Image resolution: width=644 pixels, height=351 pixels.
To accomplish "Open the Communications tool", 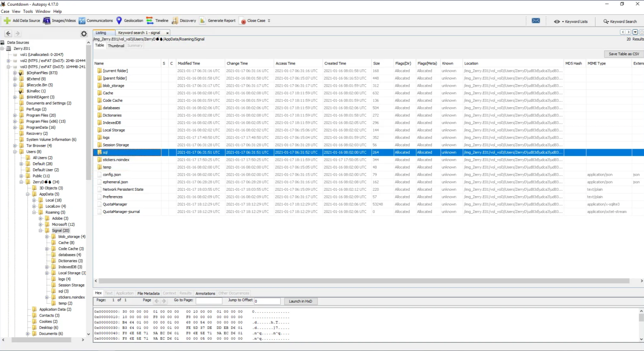I will pyautogui.click(x=96, y=21).
